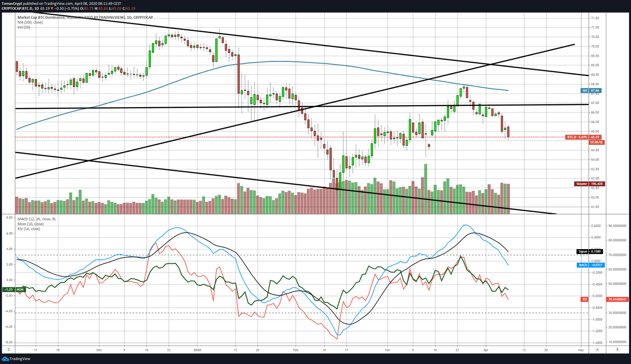Click the Apr marker on the time axis
Screen dimensions: 631x364
[x=485, y=350]
